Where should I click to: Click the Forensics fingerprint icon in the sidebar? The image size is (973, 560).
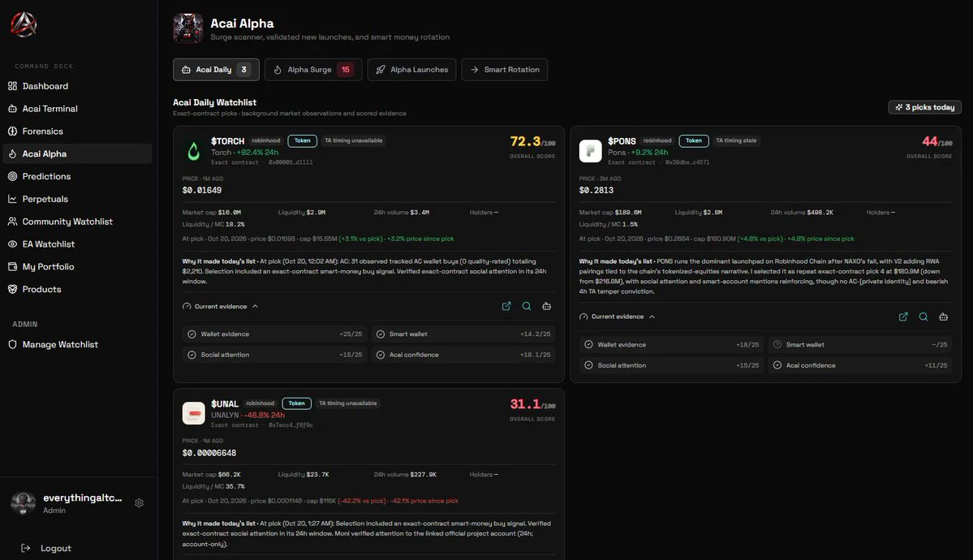click(x=12, y=131)
